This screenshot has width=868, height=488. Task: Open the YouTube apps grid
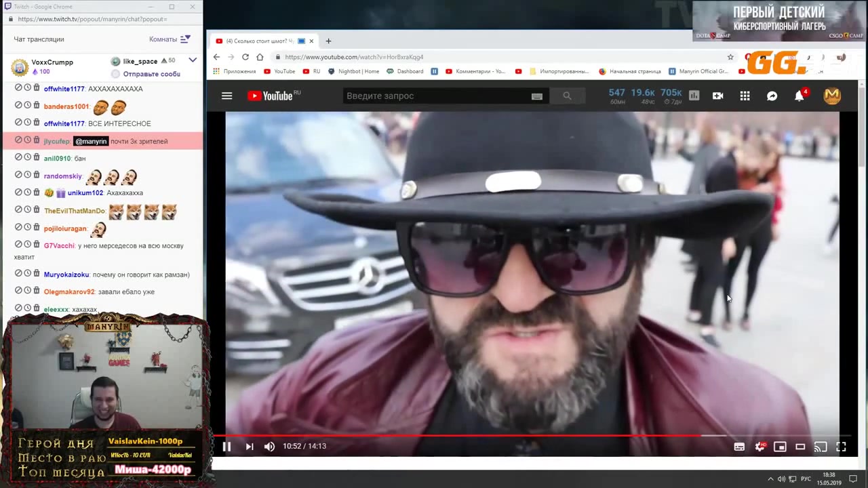(x=745, y=96)
